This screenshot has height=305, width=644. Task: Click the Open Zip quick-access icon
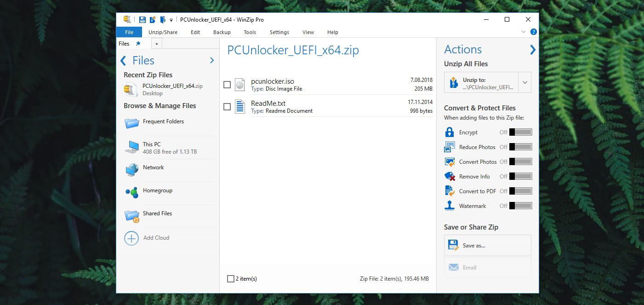pyautogui.click(x=163, y=20)
